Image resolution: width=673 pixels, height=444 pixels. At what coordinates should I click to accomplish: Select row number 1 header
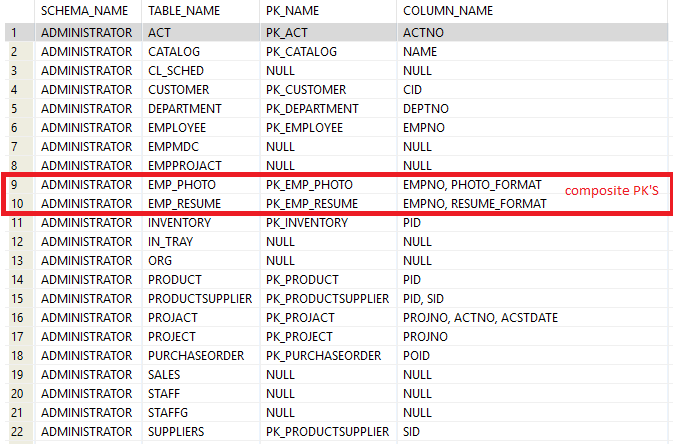pyautogui.click(x=17, y=32)
